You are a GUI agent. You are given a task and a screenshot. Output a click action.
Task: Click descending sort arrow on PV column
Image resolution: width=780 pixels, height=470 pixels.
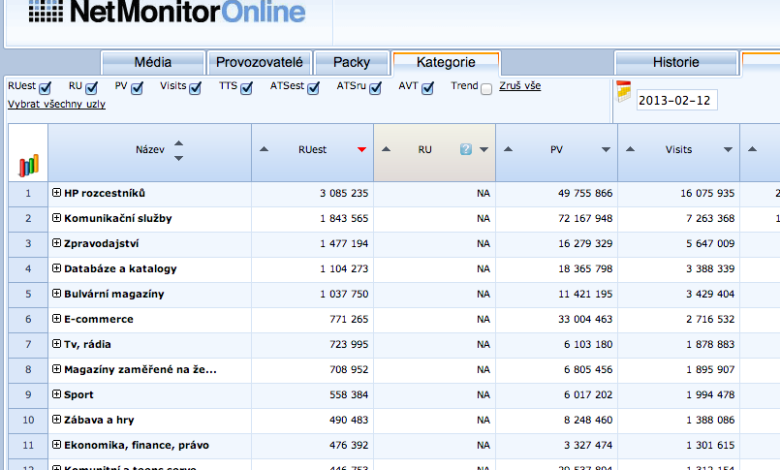point(606,150)
